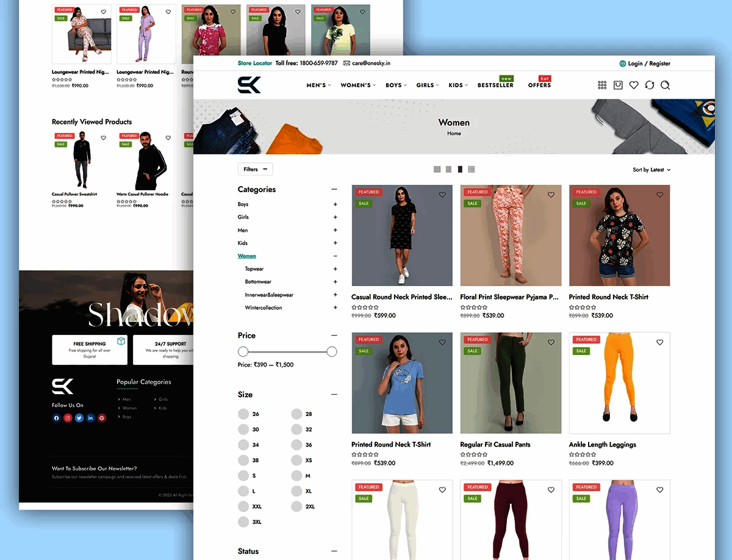Select size XS filter

point(296,460)
